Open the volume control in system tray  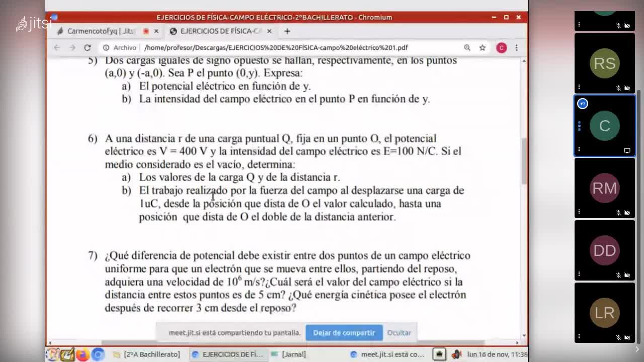(x=457, y=354)
